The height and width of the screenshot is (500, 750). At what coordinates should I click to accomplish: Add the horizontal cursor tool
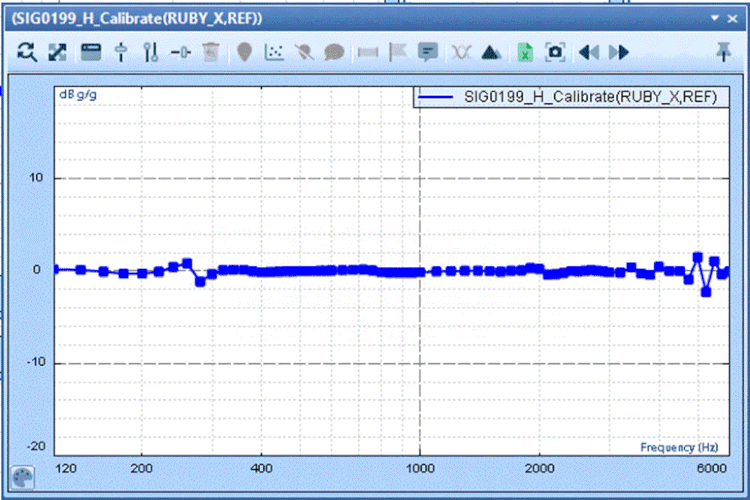(x=181, y=52)
